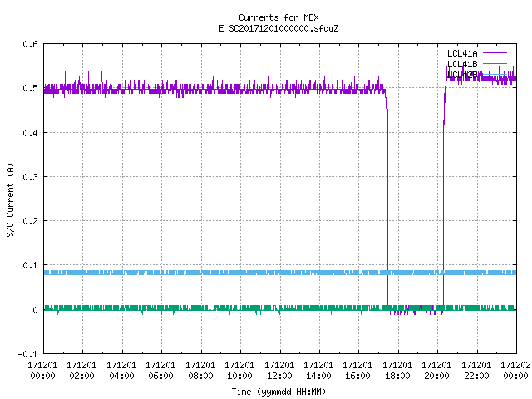Click the y-axis tick value 0.1
The height and width of the screenshot is (399, 532).
30,265
